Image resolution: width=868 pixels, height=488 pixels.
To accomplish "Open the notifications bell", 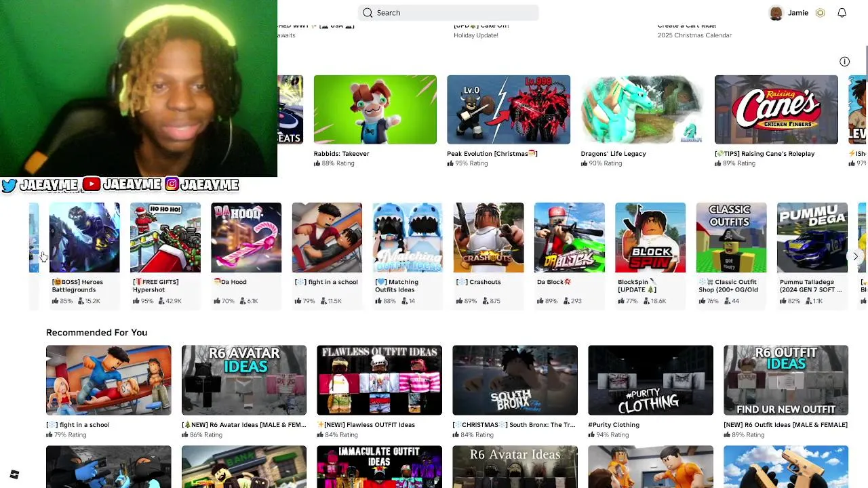I will coord(842,13).
